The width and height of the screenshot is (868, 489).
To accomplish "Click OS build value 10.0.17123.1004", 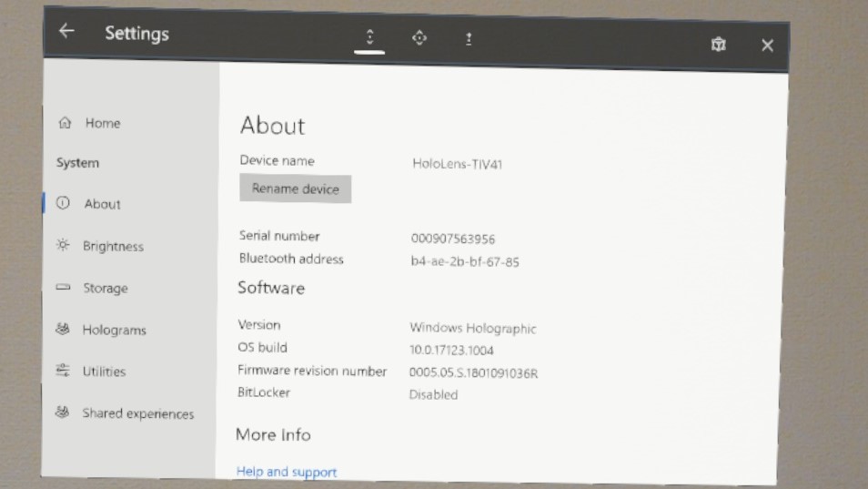I will [x=451, y=350].
